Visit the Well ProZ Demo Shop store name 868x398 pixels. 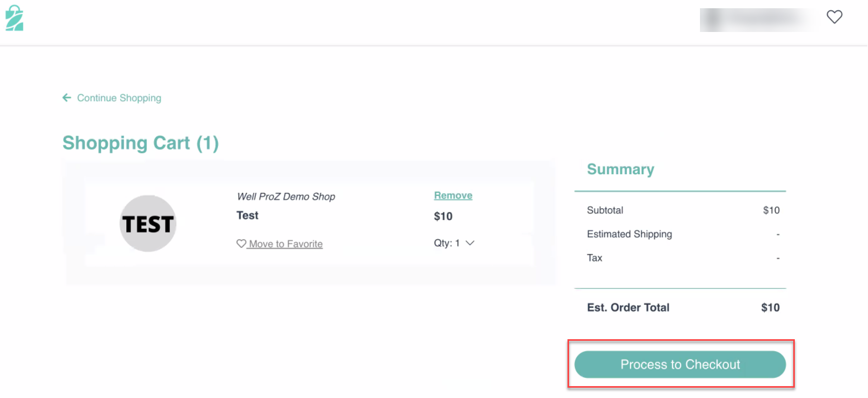tap(286, 196)
